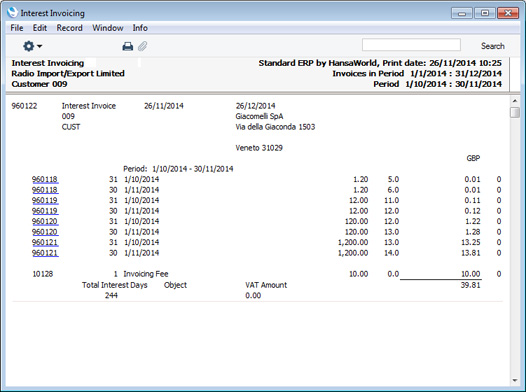The height and width of the screenshot is (392, 526).
Task: Click interest amount 13.25
Action: 470,242
